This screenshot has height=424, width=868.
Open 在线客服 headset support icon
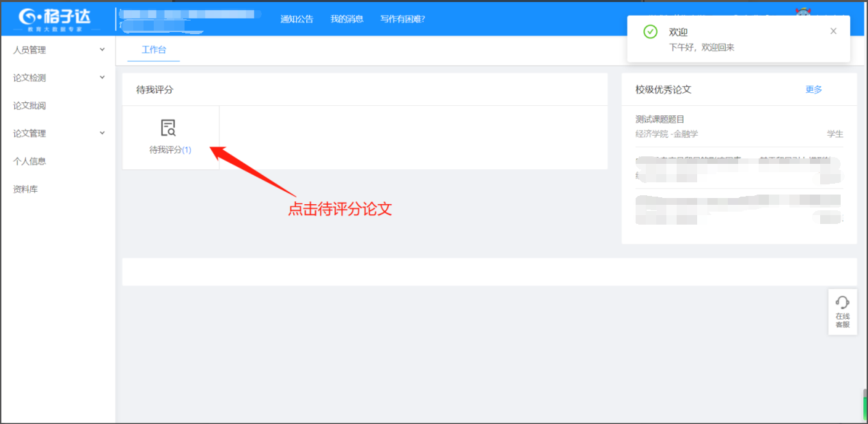[842, 303]
